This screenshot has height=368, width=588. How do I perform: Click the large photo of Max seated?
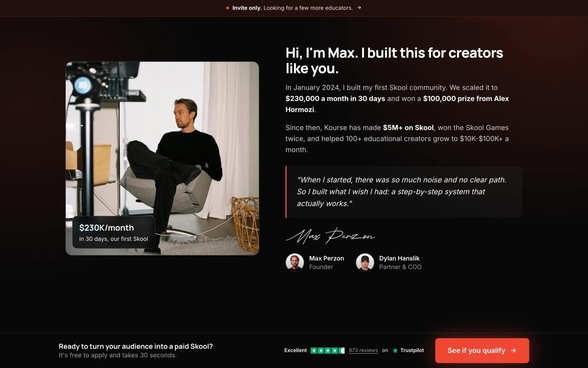click(x=162, y=158)
